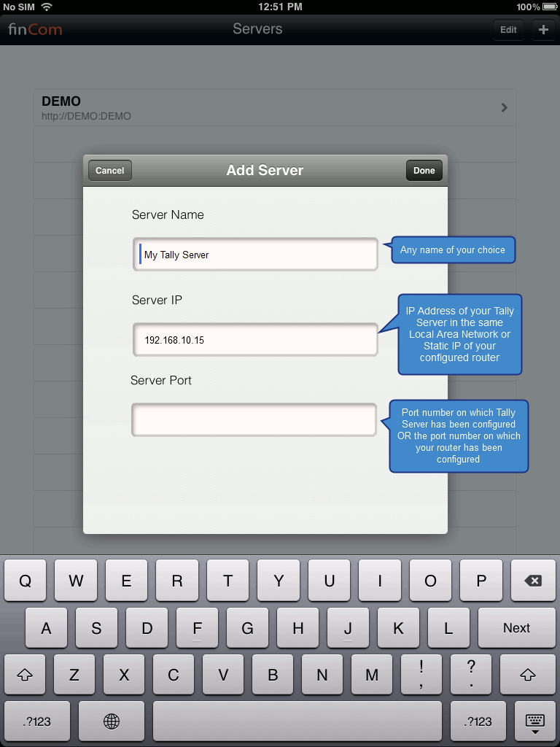This screenshot has height=747, width=560.
Task: Tap the Add Server dialog title
Action: (x=265, y=170)
